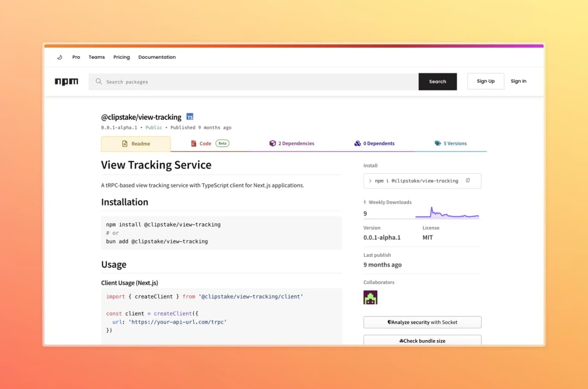Open the Teams menu link

[x=97, y=57]
